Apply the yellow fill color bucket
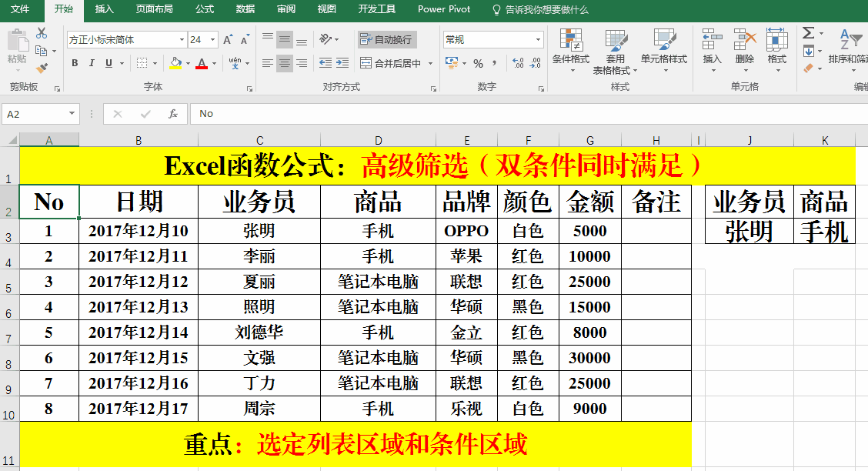 point(176,63)
